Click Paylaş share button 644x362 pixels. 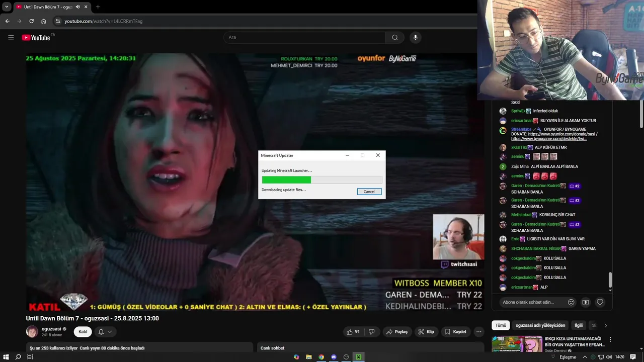click(x=397, y=332)
